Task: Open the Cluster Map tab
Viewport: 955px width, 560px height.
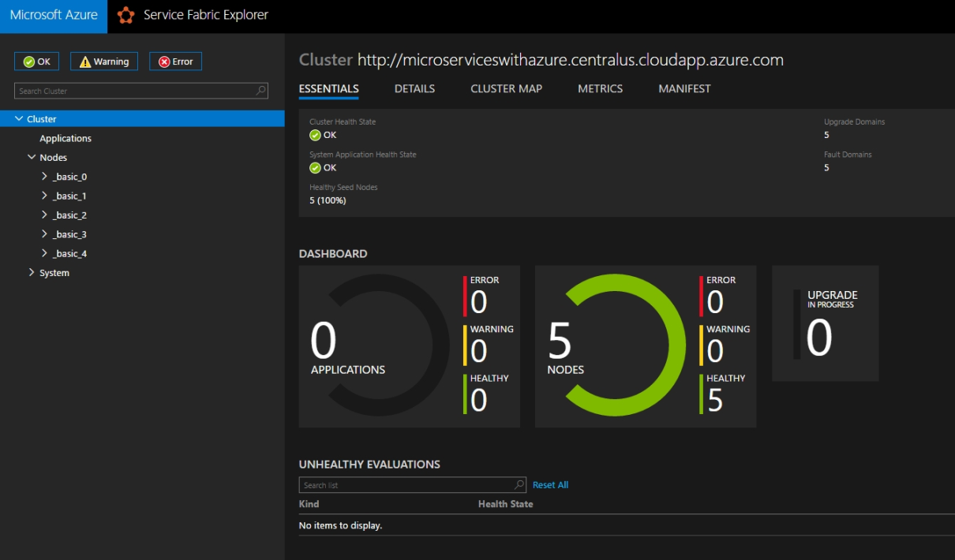Action: 507,89
